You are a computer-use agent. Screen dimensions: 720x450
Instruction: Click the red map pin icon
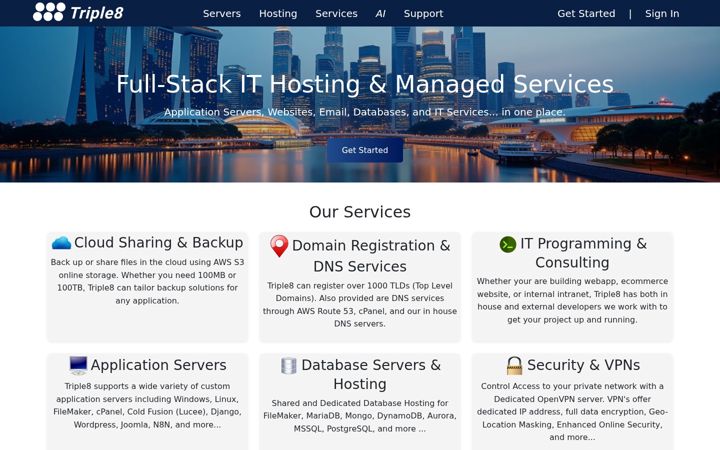(279, 246)
